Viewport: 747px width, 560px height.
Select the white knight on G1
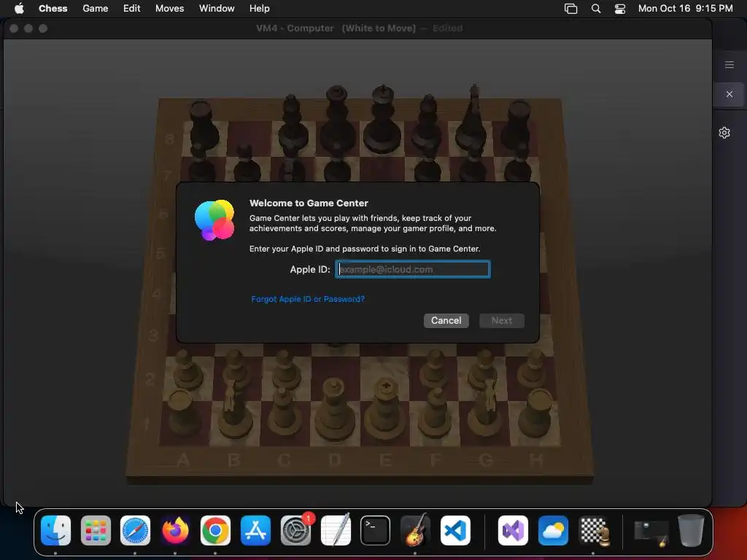coord(487,408)
